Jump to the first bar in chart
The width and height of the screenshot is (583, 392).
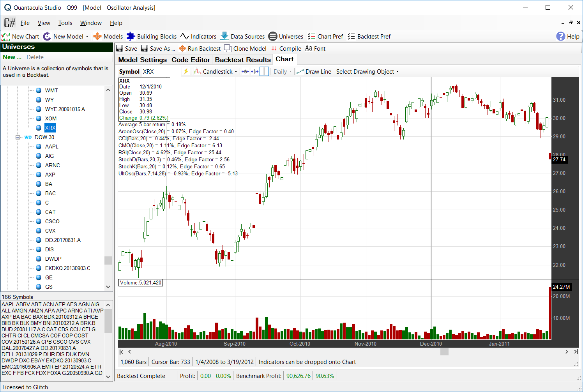pyautogui.click(x=121, y=352)
